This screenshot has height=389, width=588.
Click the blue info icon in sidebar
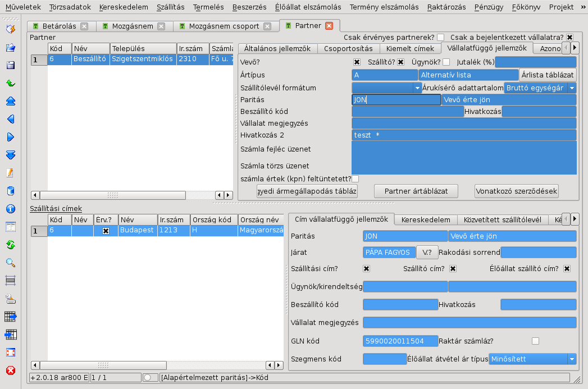10,209
